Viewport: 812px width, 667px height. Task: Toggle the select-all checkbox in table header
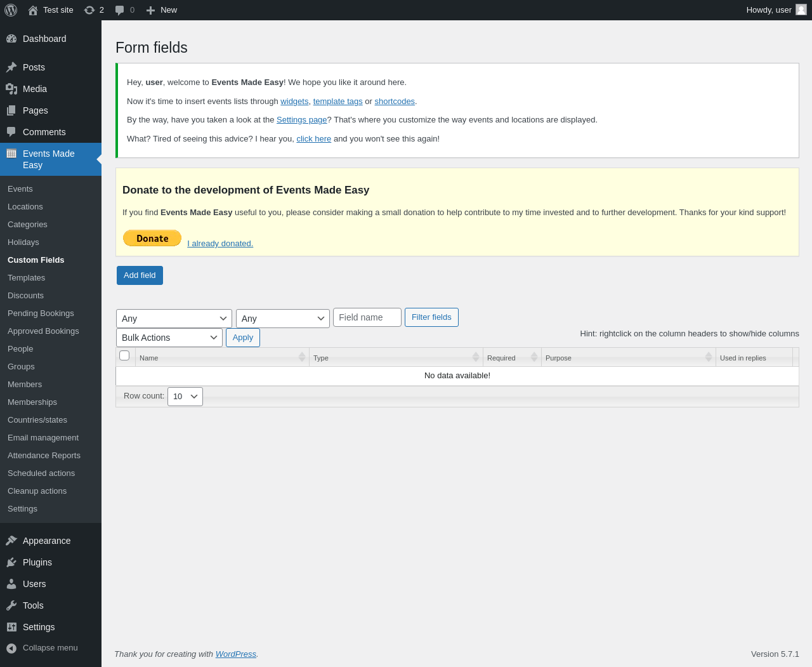pos(124,355)
